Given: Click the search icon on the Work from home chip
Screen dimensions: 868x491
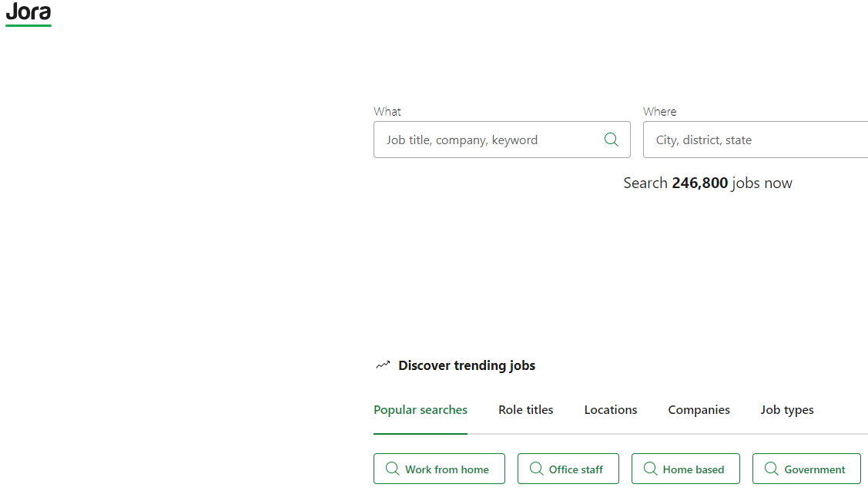Looking at the screenshot, I should [x=392, y=469].
